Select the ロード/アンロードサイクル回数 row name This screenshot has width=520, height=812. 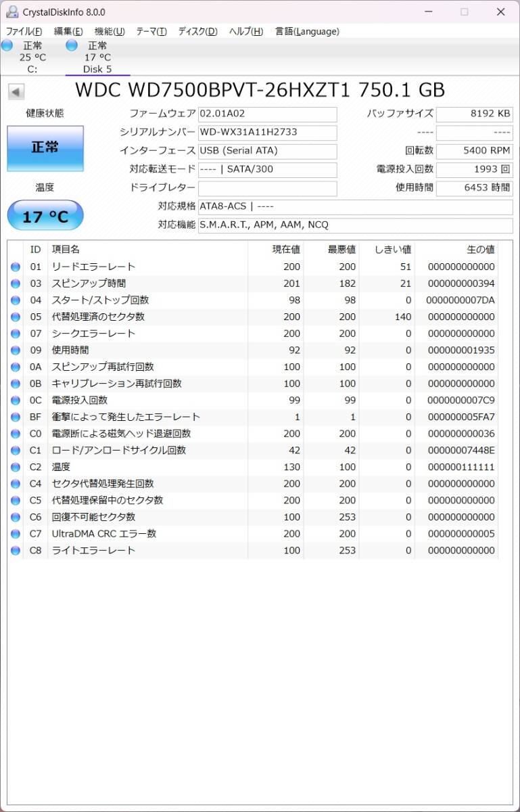[118, 451]
